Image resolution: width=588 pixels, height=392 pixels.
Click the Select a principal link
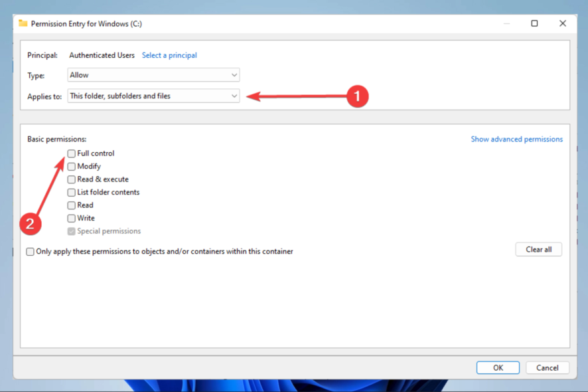pos(169,55)
